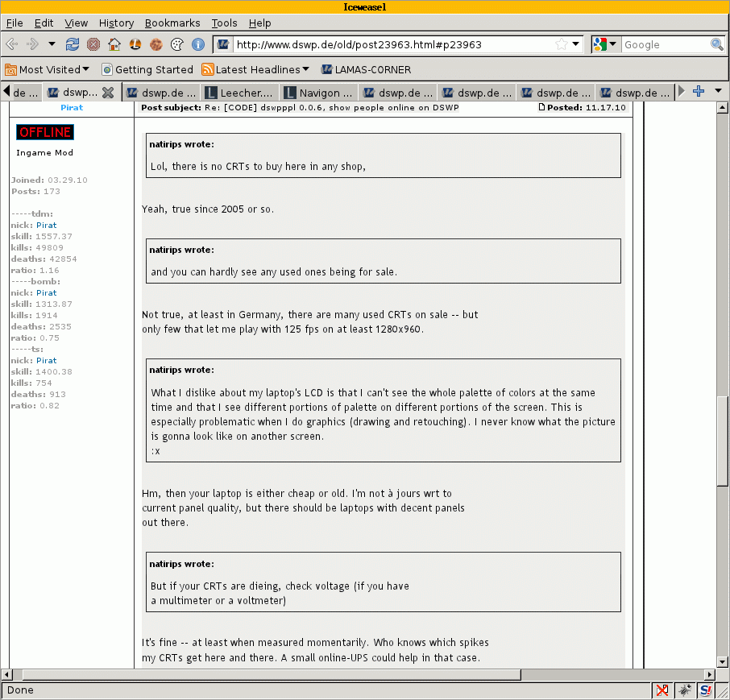Open Firebug via the bug status icon

[684, 690]
